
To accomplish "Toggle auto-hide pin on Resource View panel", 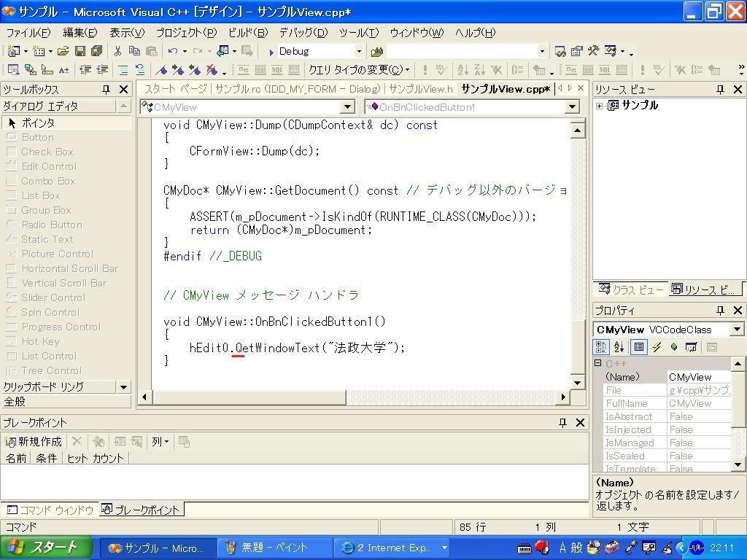I will (x=720, y=89).
